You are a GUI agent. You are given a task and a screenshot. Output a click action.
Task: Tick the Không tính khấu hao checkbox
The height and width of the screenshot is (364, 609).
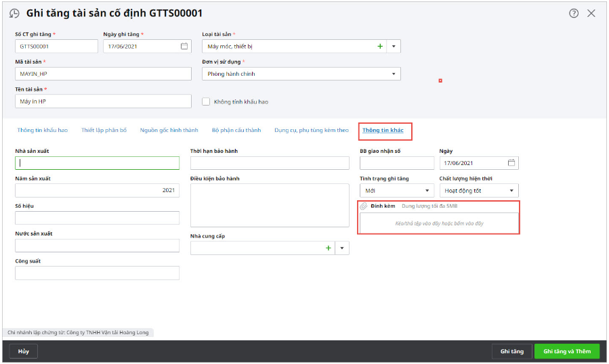(207, 101)
